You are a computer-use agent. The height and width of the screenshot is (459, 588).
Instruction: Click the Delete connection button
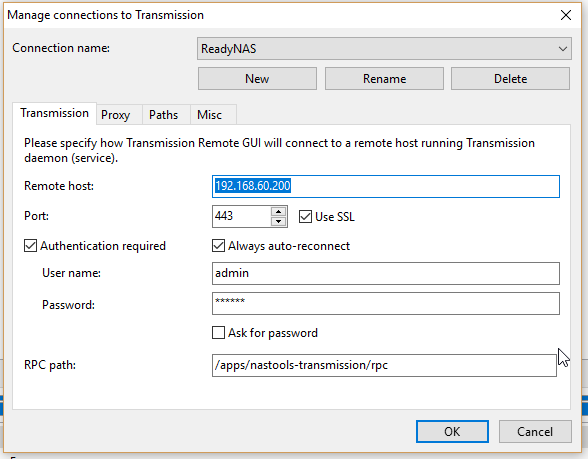pyautogui.click(x=510, y=78)
